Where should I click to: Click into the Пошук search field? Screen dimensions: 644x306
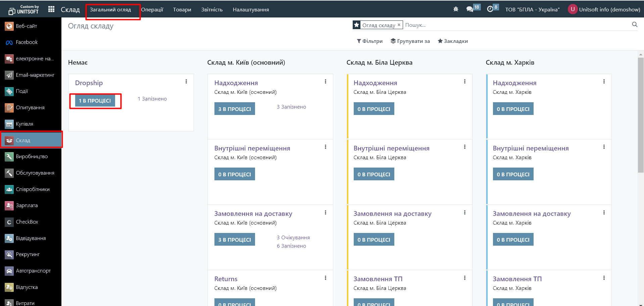pos(517,25)
